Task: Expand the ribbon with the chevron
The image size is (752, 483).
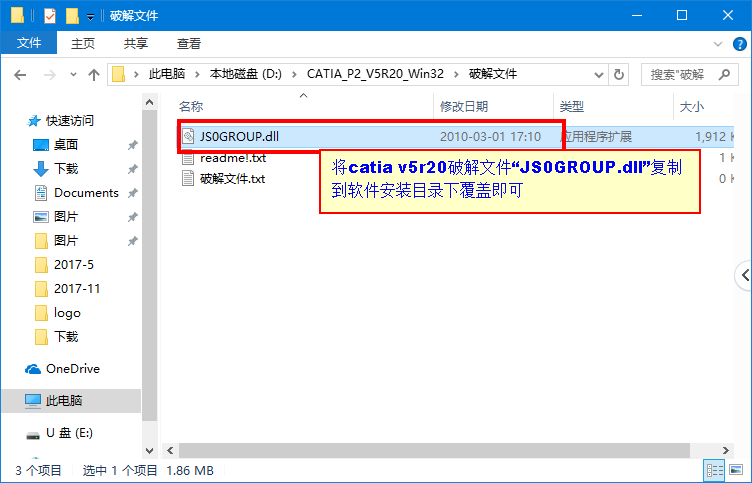Action: point(717,44)
